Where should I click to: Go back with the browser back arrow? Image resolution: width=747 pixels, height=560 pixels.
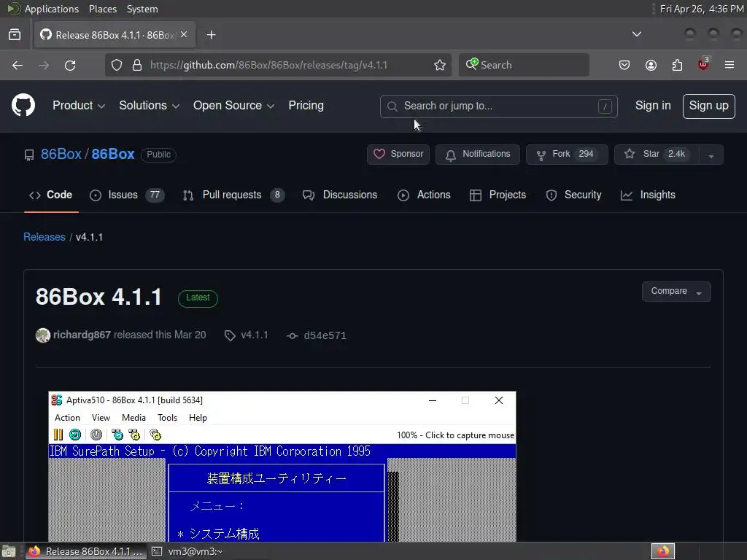[x=18, y=65]
